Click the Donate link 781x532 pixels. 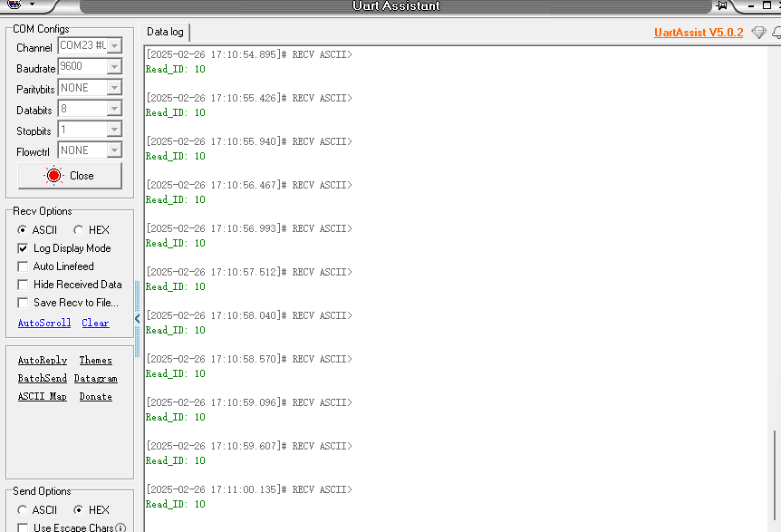coord(96,397)
